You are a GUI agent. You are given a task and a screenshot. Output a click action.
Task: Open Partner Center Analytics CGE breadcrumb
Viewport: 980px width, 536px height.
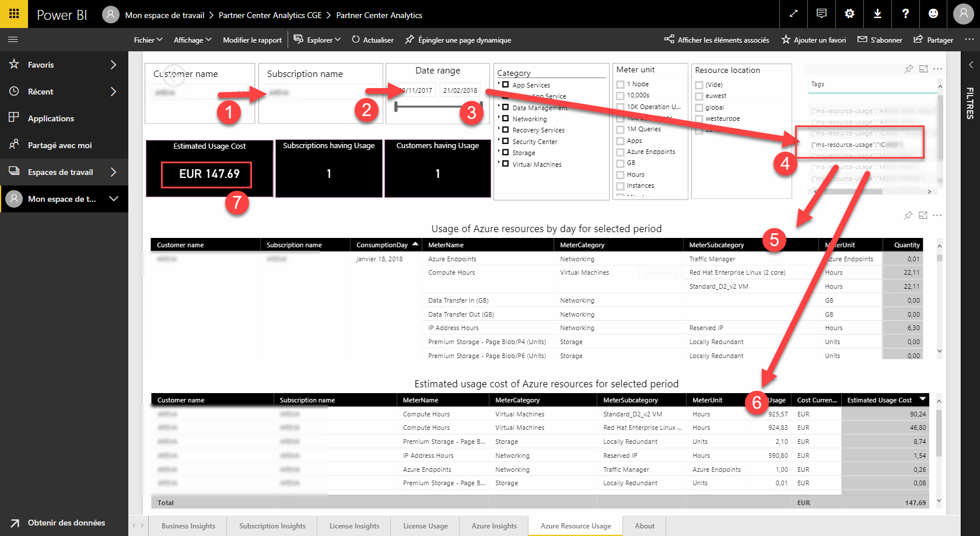click(x=270, y=15)
